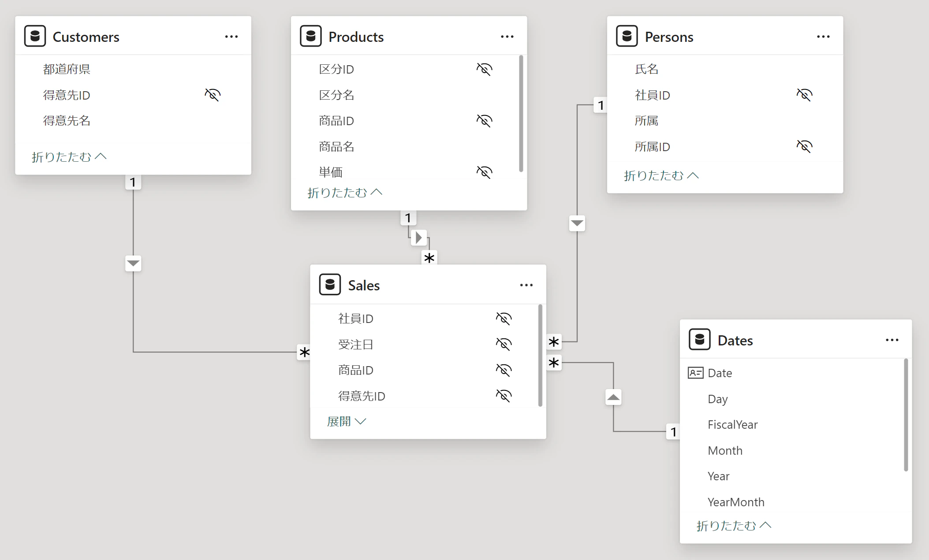Image resolution: width=929 pixels, height=560 pixels.
Task: Open the Products table more options menu
Action: click(x=507, y=37)
